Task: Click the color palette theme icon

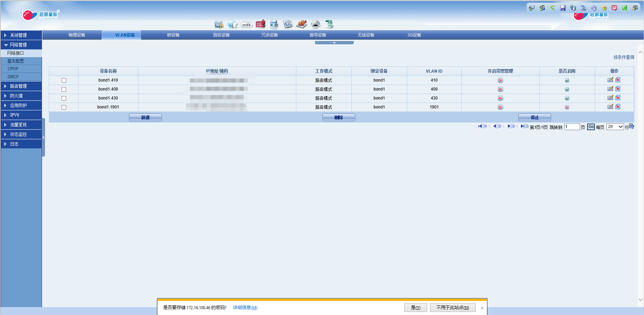Action: [x=604, y=8]
